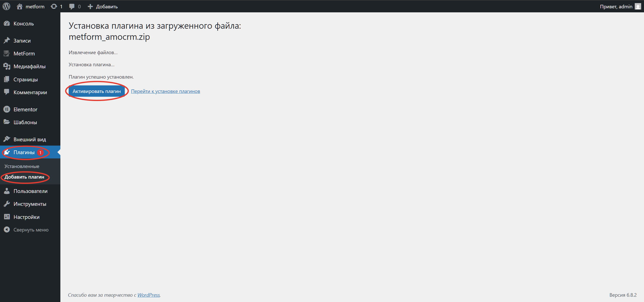Click the Внешний вид brush icon
This screenshot has height=302, width=644.
coord(7,139)
